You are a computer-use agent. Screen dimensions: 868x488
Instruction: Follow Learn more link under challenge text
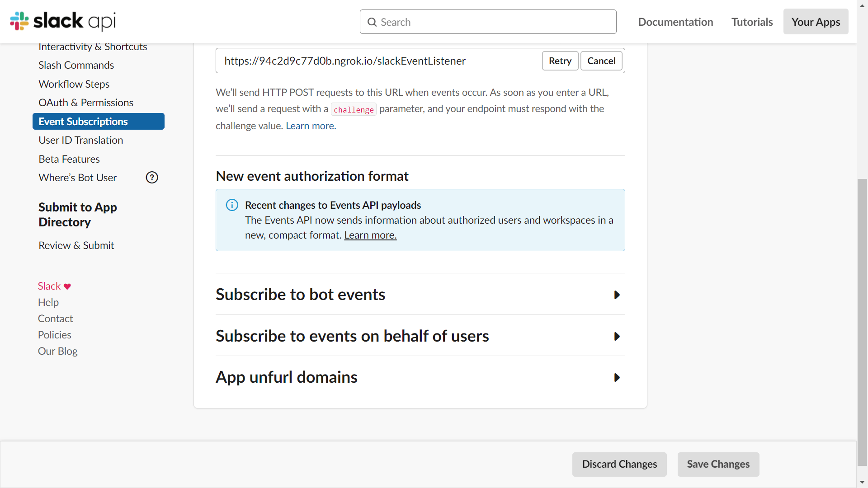311,126
